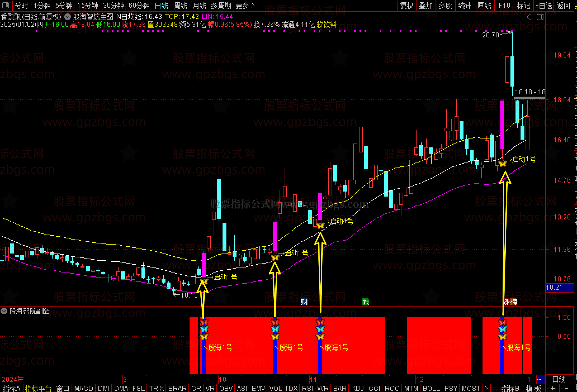Click the +自选 add to watchlist button

click(x=544, y=6)
